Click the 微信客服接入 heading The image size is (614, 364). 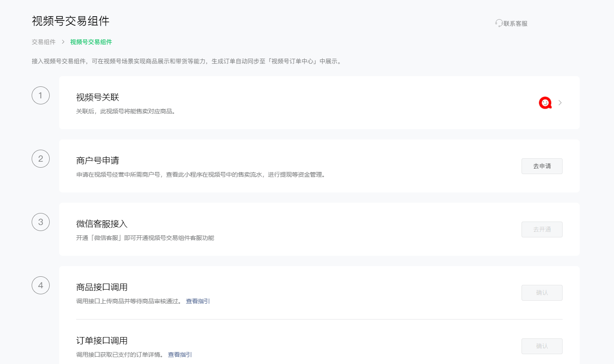coord(102,224)
